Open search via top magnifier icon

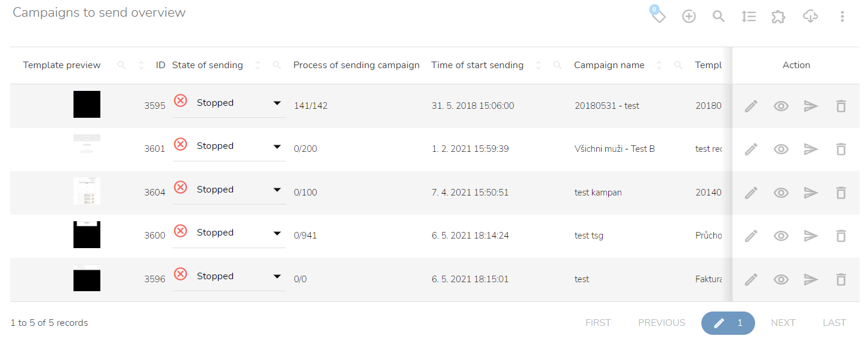[x=719, y=17]
